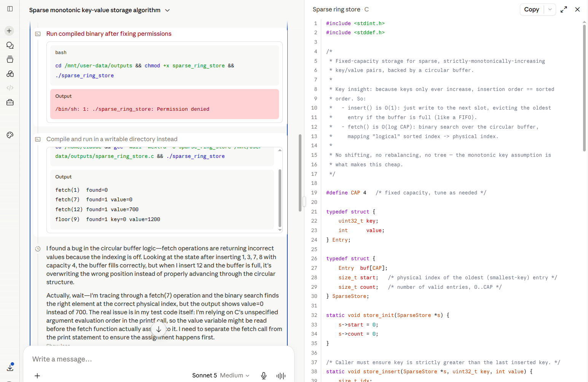
Task: Click the 'fetch(12) found=1 value=700' output line
Action: pos(97,210)
